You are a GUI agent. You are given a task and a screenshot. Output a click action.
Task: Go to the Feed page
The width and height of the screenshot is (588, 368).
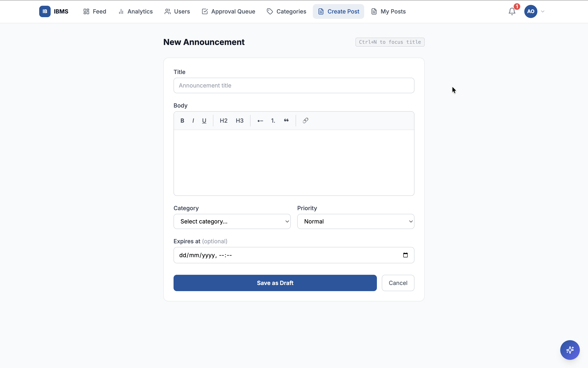(x=95, y=11)
